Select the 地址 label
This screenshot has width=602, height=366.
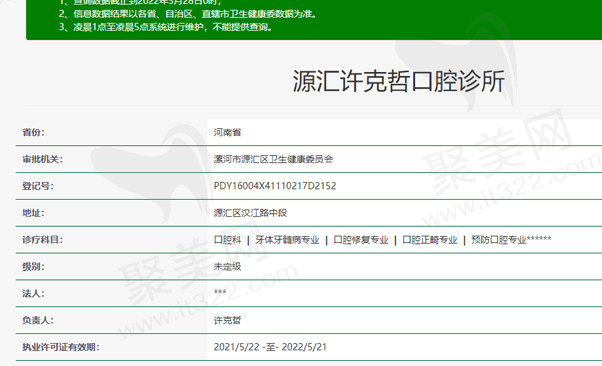coord(33,213)
